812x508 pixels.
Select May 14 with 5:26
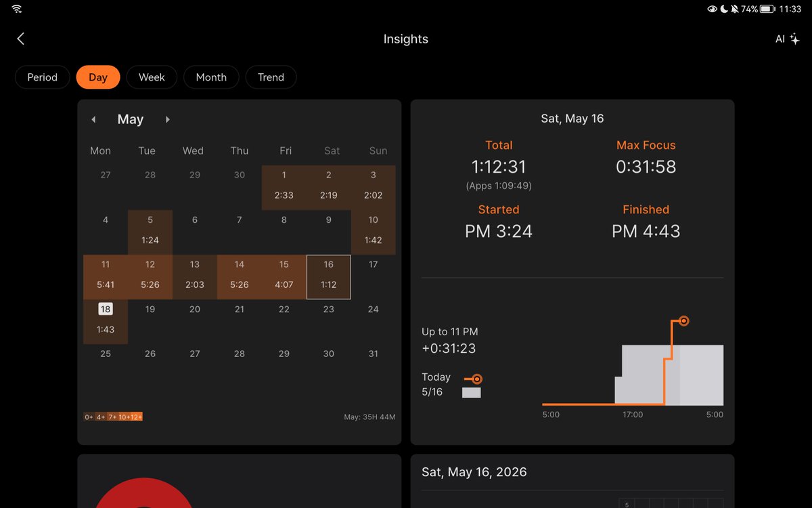pyautogui.click(x=240, y=277)
